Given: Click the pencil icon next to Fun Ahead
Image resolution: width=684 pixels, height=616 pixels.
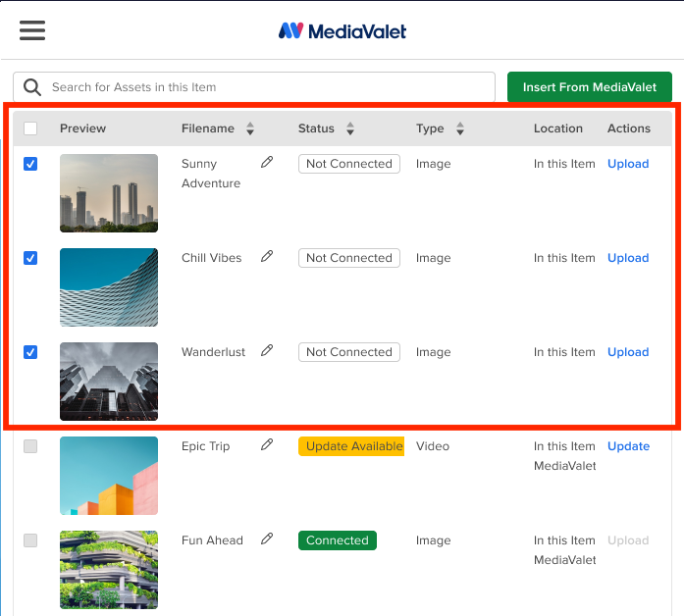Looking at the screenshot, I should tap(267, 539).
